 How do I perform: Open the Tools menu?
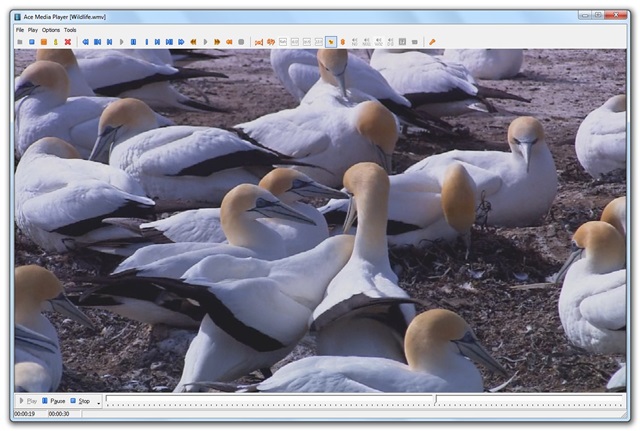[x=70, y=30]
